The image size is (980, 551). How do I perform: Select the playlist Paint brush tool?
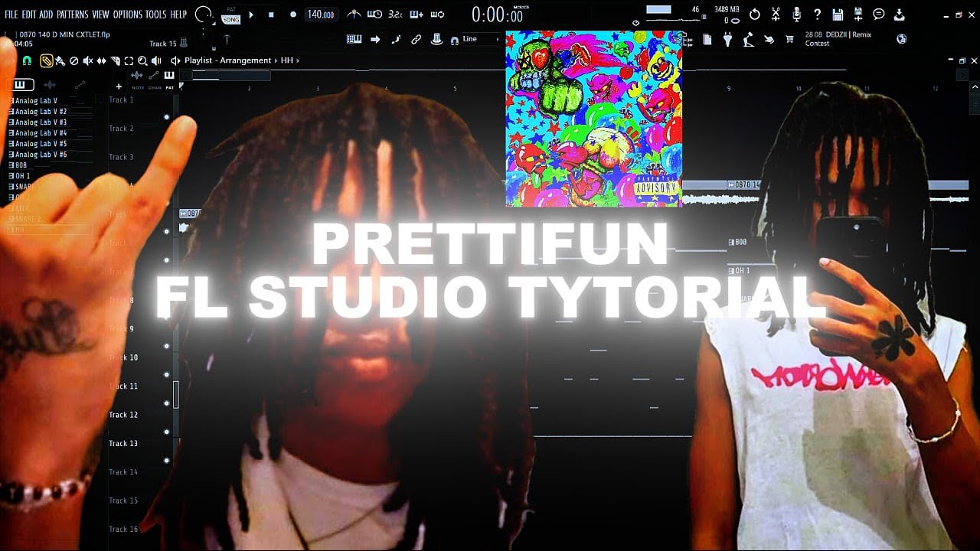pos(60,60)
